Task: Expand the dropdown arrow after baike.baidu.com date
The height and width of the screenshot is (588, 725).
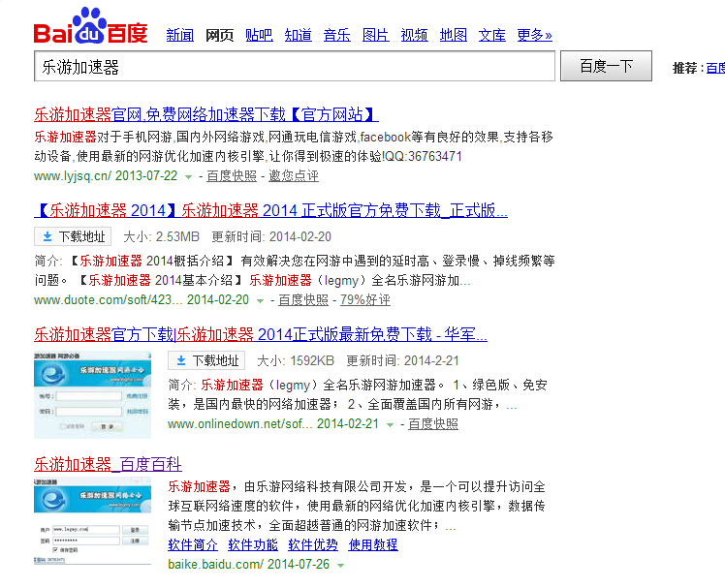Action: click(x=341, y=566)
